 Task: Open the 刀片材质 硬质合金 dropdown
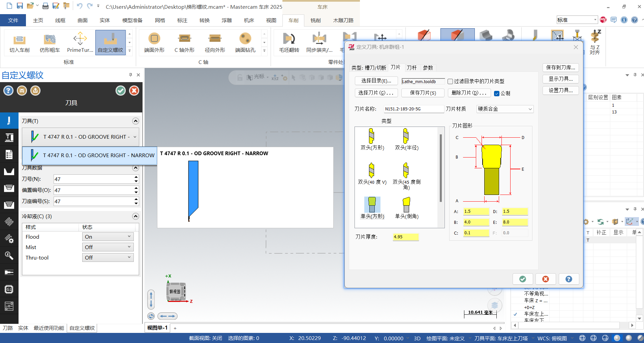click(505, 109)
